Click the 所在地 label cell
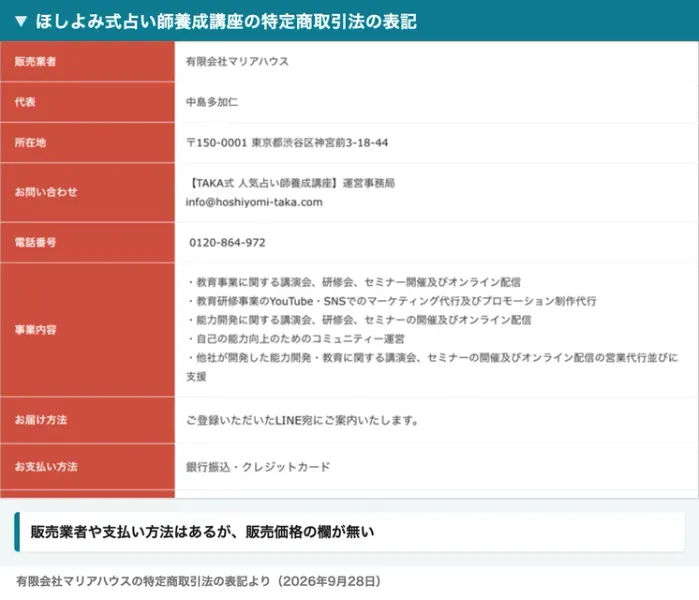This screenshot has width=699, height=600. point(87,143)
